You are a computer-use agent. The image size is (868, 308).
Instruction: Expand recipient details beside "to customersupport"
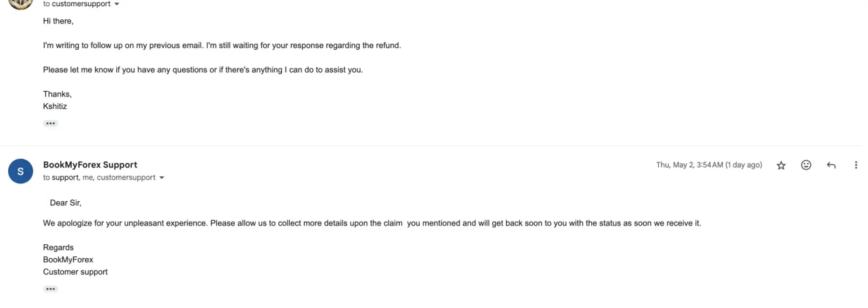[x=117, y=4]
